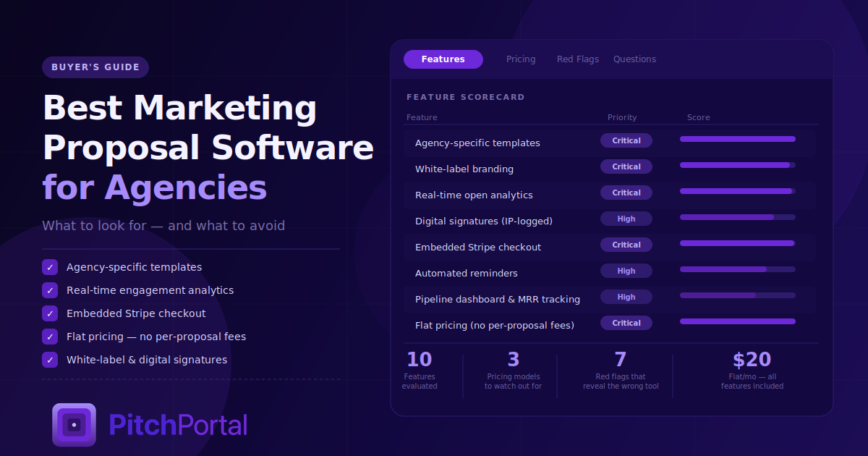Open the Red Flags tab
The image size is (868, 456).
(x=578, y=59)
